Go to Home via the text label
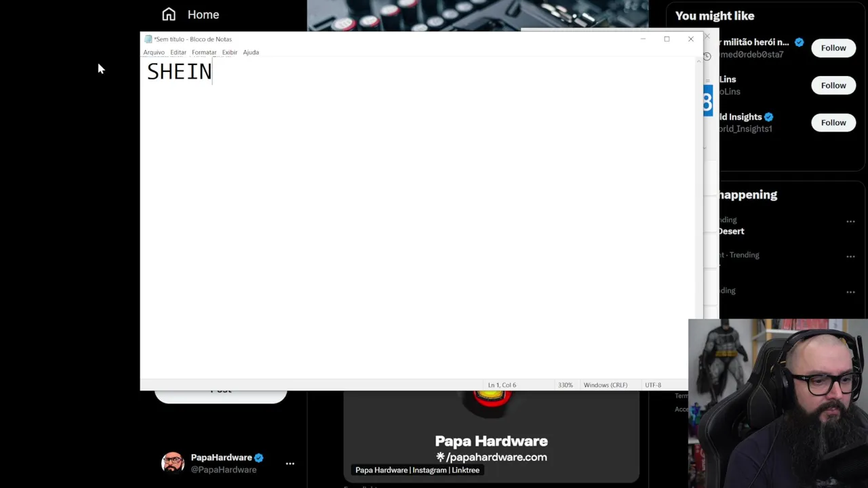The image size is (868, 488). [203, 14]
